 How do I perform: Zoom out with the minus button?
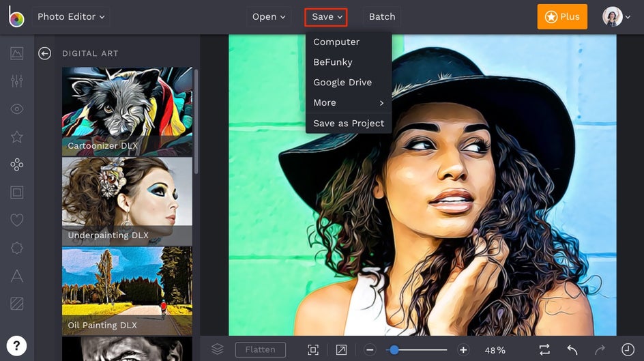(370, 350)
